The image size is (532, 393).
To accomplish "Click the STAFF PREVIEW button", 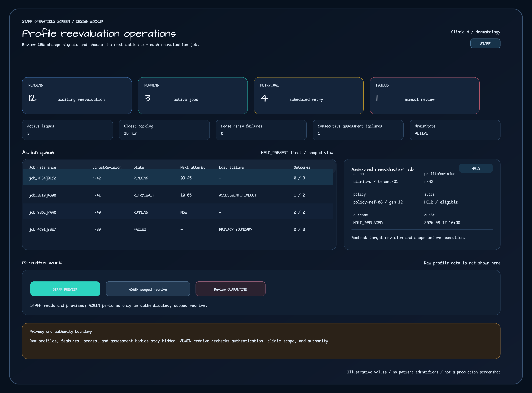I will [x=65, y=289].
